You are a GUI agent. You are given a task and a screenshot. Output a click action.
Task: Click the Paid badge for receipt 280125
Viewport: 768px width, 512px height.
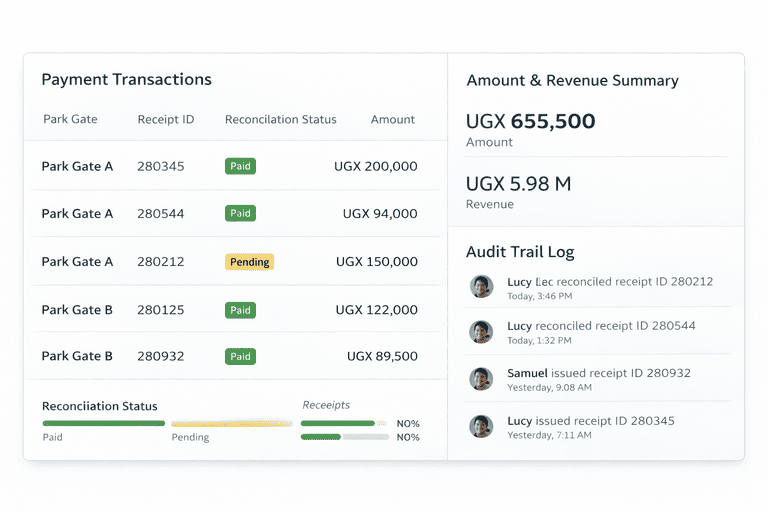pyautogui.click(x=240, y=310)
